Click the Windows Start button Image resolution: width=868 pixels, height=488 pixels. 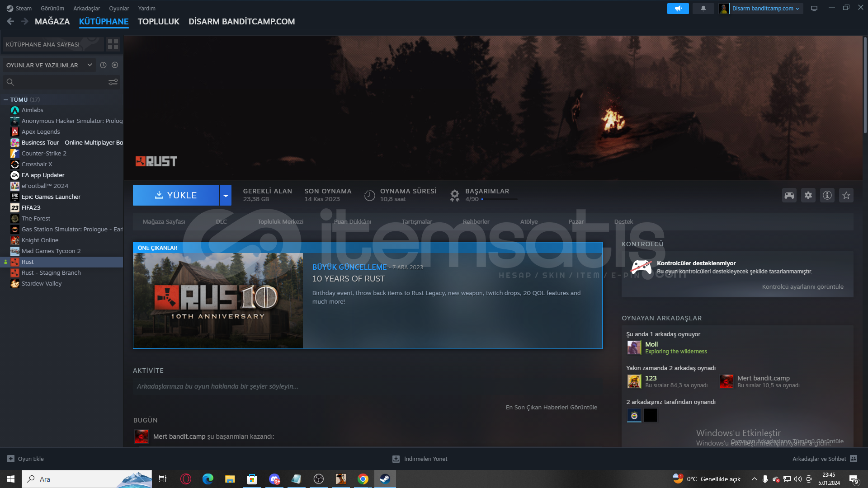[11, 479]
